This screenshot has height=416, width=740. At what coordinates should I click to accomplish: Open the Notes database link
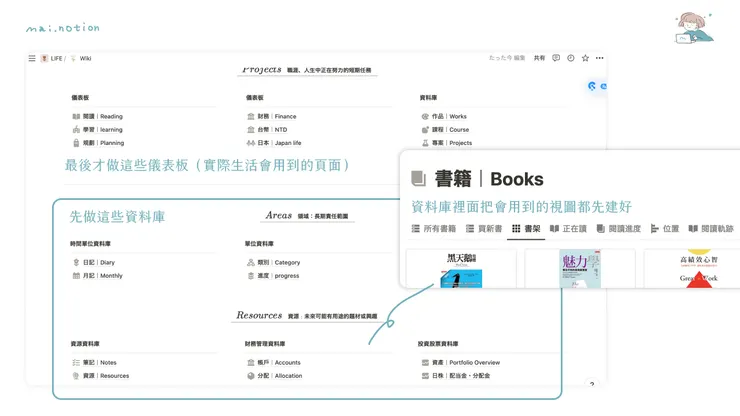point(100,362)
